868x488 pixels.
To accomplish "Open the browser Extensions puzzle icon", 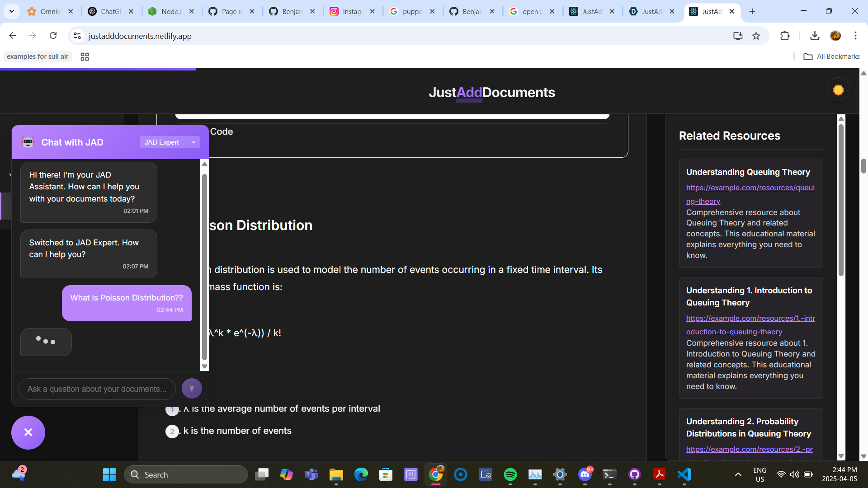I will 785,36.
